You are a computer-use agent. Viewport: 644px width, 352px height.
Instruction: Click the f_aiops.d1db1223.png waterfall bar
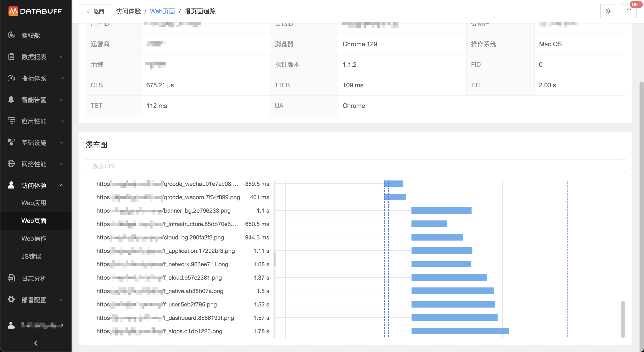point(460,331)
